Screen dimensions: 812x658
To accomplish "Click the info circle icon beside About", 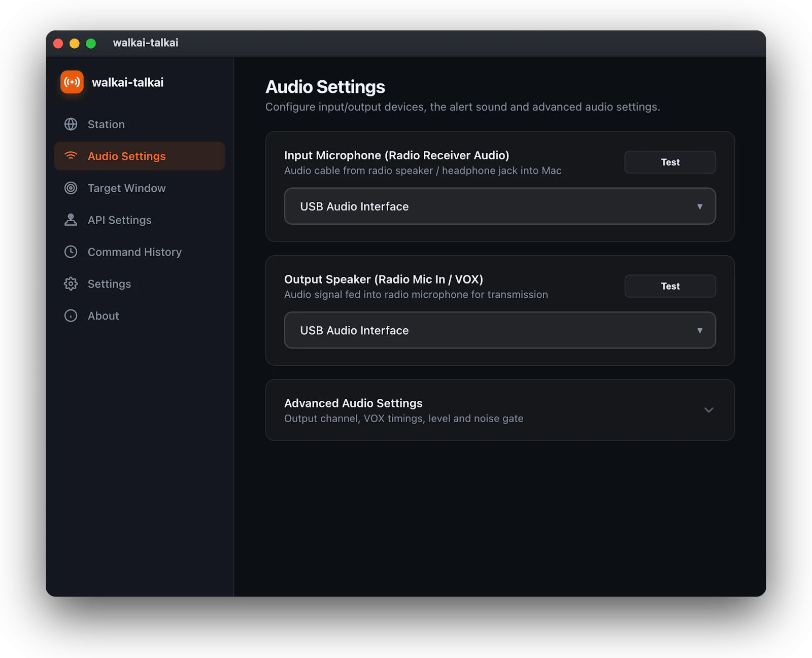I will pyautogui.click(x=71, y=316).
